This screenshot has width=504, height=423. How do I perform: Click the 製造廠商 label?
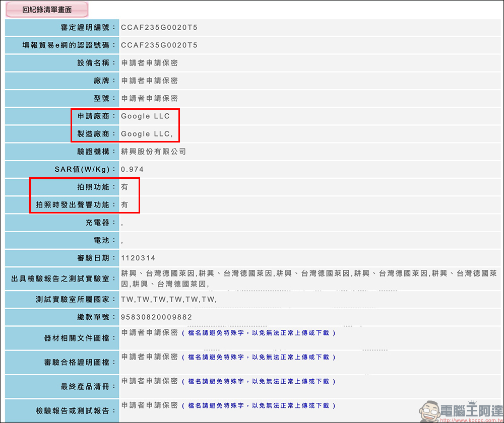[96, 134]
